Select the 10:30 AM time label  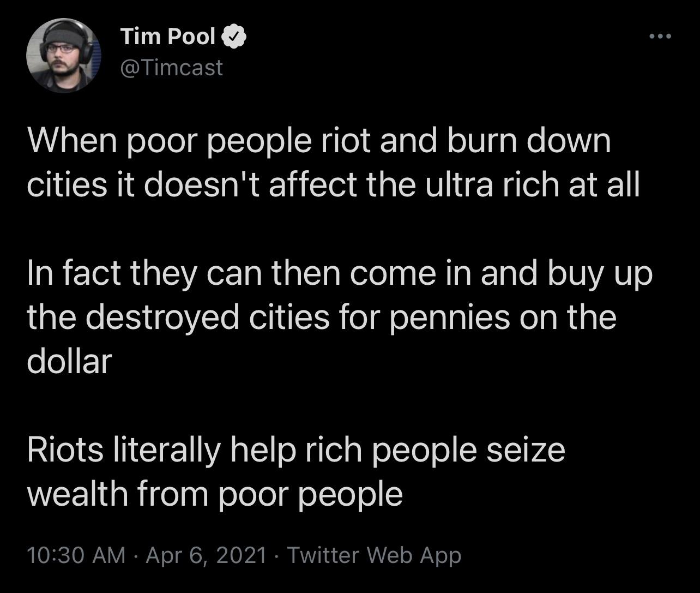(x=76, y=556)
